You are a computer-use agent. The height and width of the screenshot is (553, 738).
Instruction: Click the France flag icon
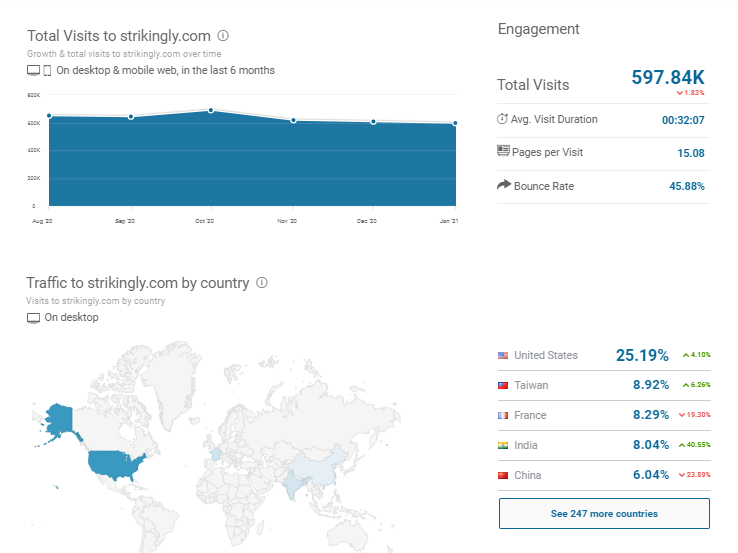pos(503,415)
